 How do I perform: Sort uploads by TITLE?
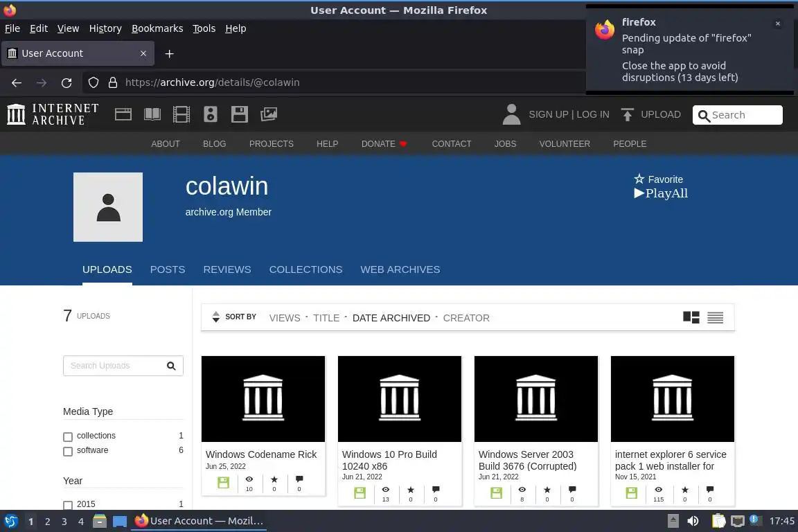coord(326,318)
